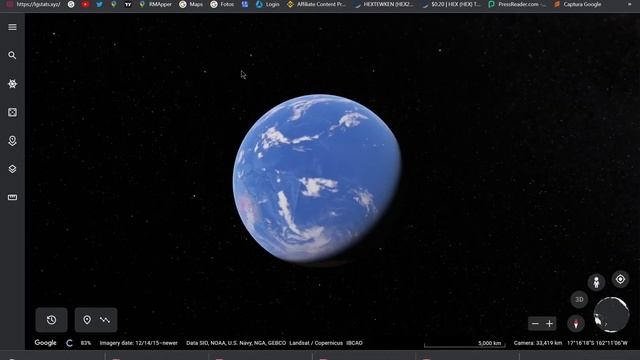
Task: Zoom out with the minus button
Action: (535, 324)
